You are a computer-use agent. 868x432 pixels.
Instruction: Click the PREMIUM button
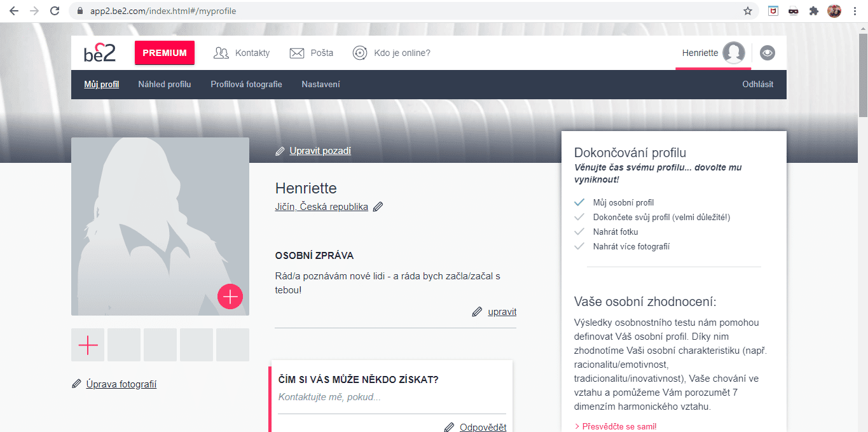(165, 53)
